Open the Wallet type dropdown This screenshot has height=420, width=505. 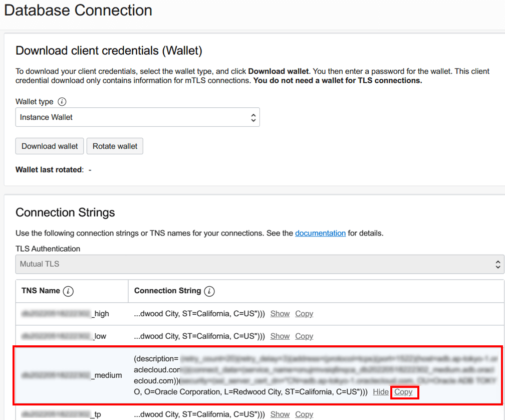(137, 117)
